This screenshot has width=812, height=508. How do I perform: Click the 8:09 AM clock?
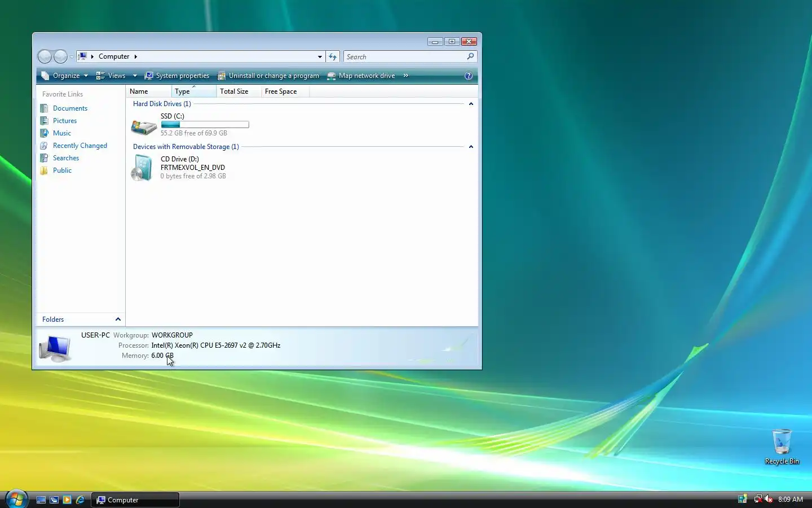click(x=791, y=500)
